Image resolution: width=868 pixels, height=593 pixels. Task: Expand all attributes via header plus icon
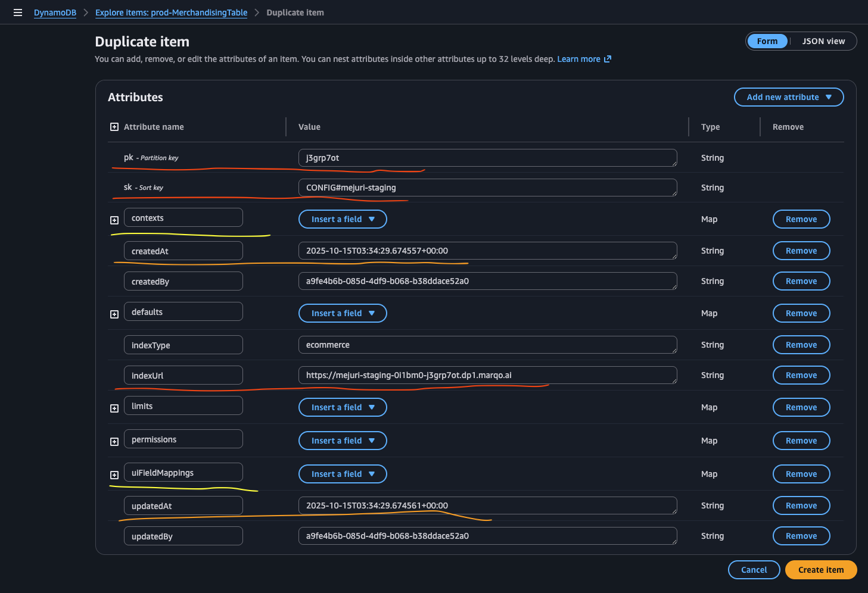[114, 127]
